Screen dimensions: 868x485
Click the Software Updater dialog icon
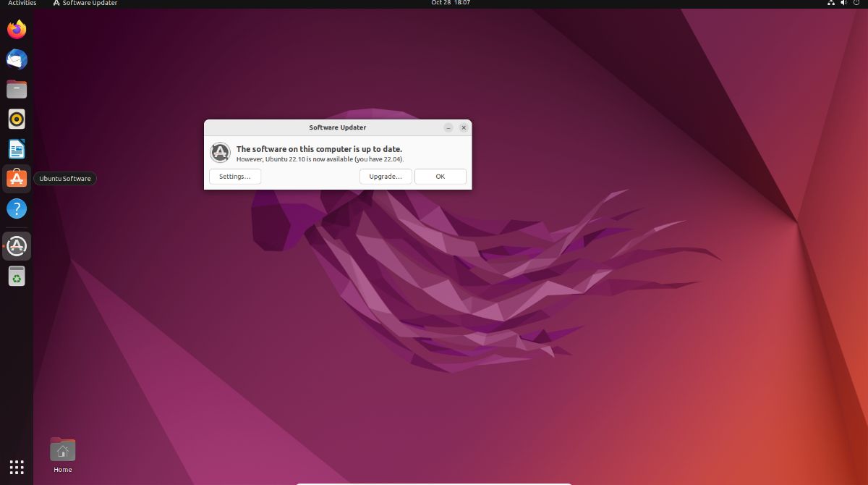coord(220,153)
